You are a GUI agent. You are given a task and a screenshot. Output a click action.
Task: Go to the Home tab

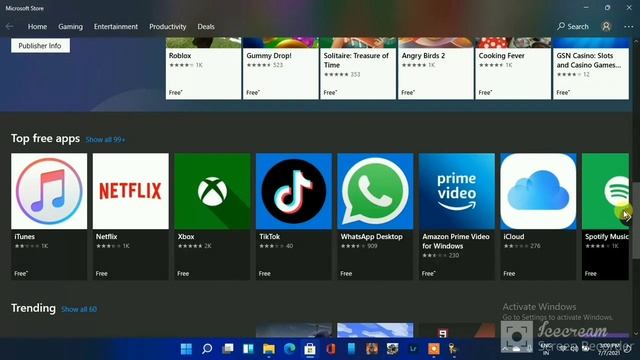coord(37,27)
